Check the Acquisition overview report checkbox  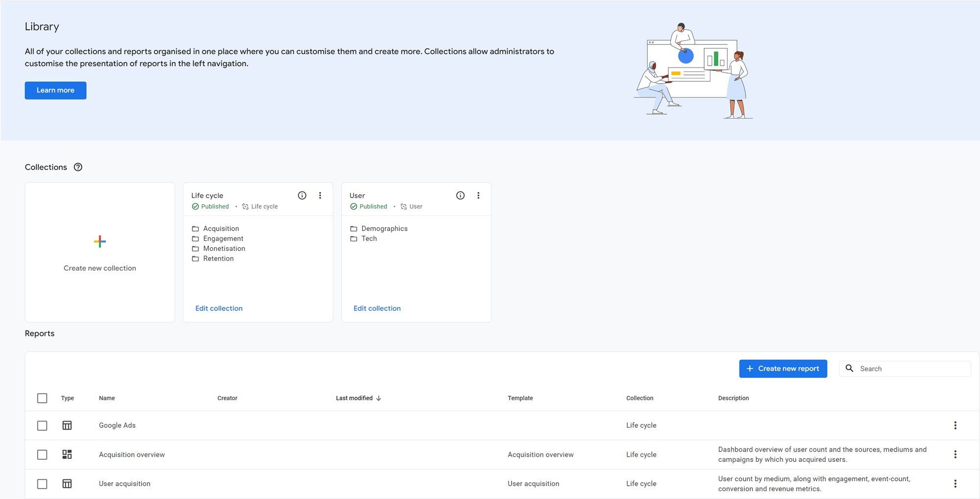click(42, 455)
